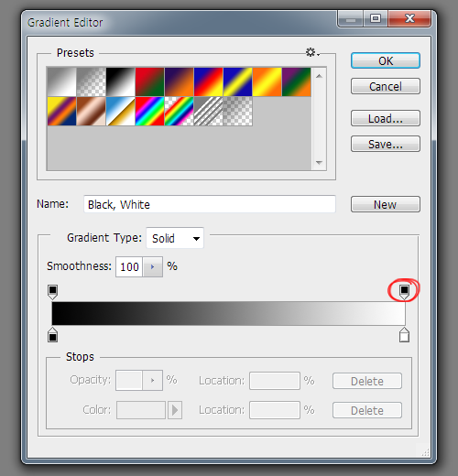
Task: Choose the Red, Green gradient preset
Action: pos(149,81)
